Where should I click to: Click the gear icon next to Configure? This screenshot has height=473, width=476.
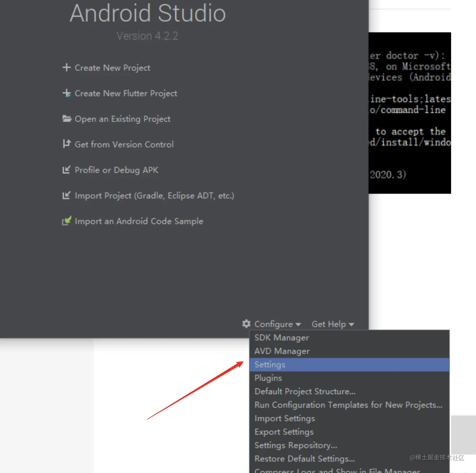[x=246, y=324]
